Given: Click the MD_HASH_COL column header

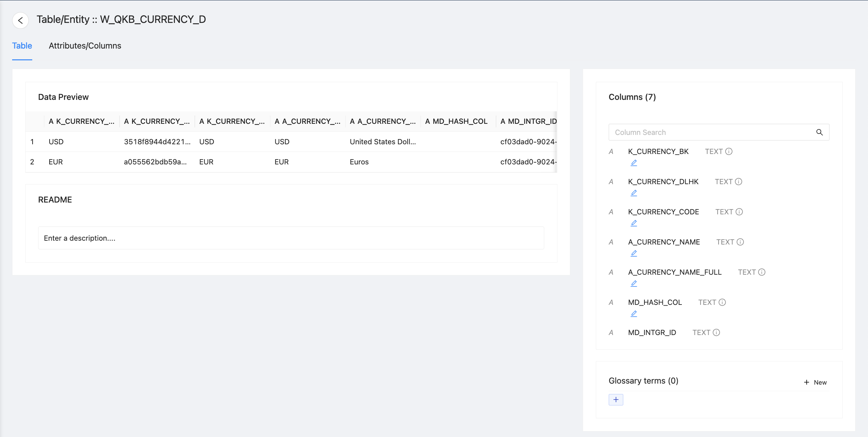Looking at the screenshot, I should tap(457, 121).
